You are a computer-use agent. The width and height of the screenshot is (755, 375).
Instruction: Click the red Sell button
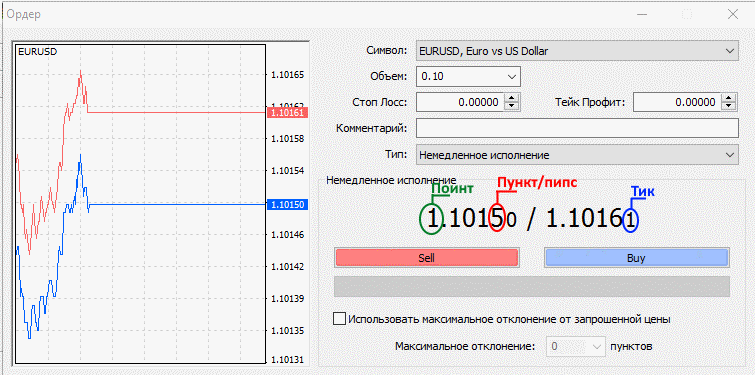pyautogui.click(x=426, y=258)
